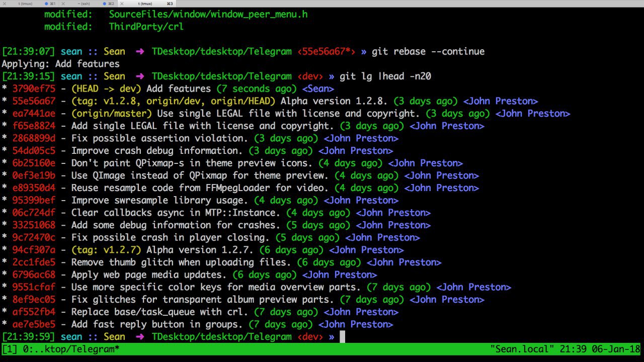Click the modified path 'ThirdParty/crl'
This screenshot has height=362, width=644.
pyautogui.click(x=146, y=27)
